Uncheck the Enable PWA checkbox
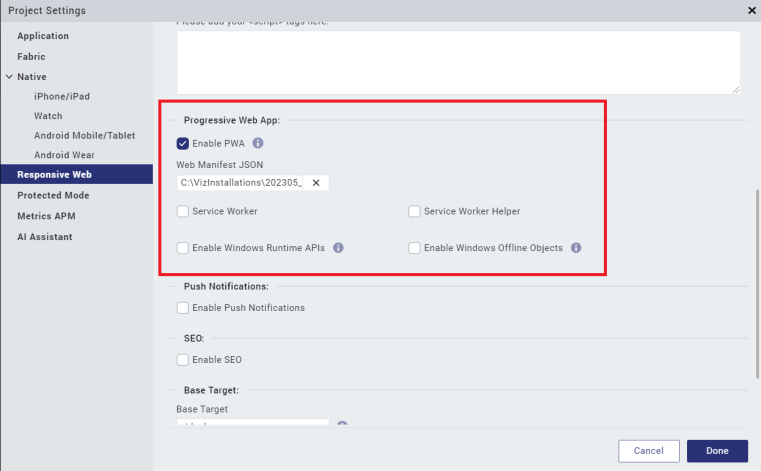This screenshot has height=471, width=761. pyautogui.click(x=183, y=143)
